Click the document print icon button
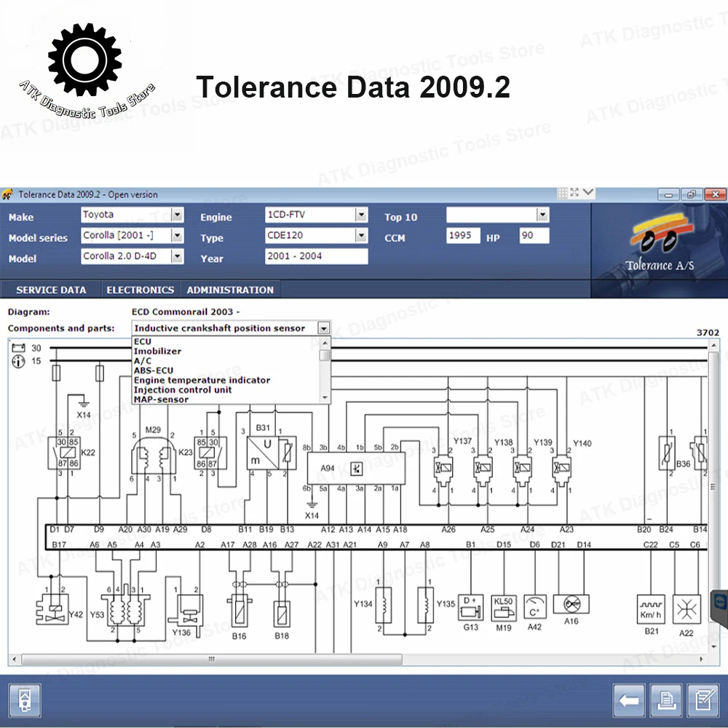 coord(666,700)
